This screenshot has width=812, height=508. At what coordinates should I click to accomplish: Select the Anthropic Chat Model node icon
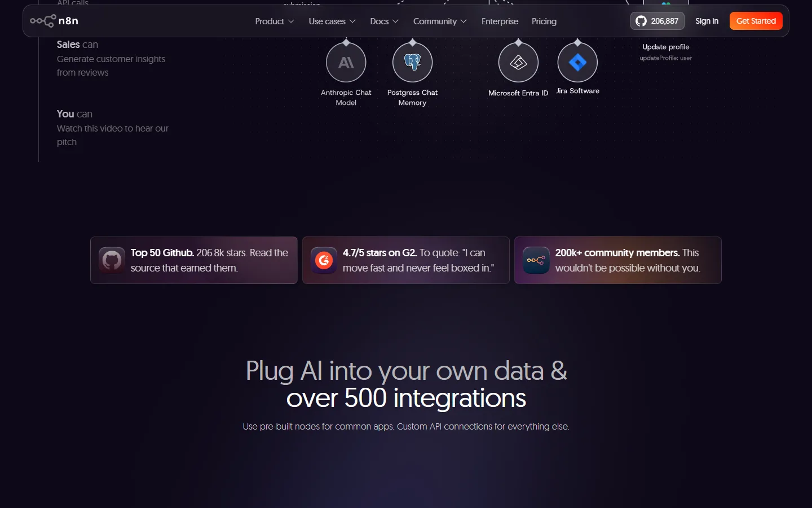[346, 62]
